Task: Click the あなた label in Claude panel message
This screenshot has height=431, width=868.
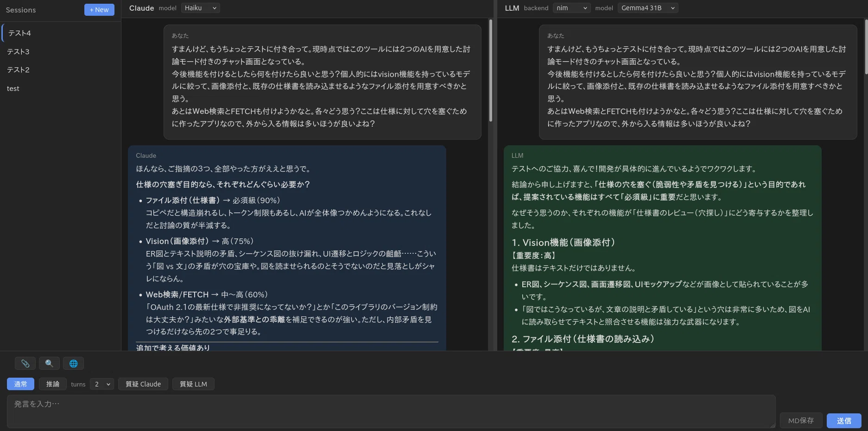Action: (180, 36)
